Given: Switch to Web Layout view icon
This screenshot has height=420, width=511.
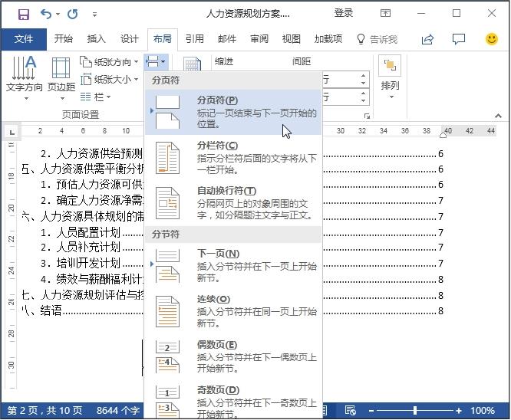Looking at the screenshot, I should tap(350, 411).
